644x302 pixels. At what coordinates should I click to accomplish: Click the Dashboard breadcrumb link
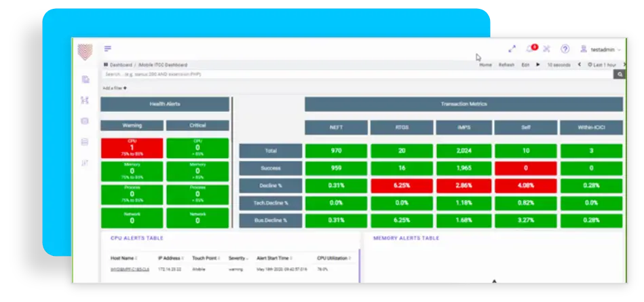(x=121, y=65)
